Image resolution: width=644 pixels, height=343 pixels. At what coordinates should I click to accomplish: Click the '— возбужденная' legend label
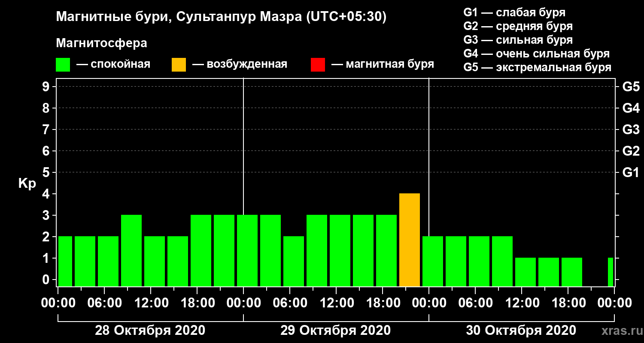[240, 65]
